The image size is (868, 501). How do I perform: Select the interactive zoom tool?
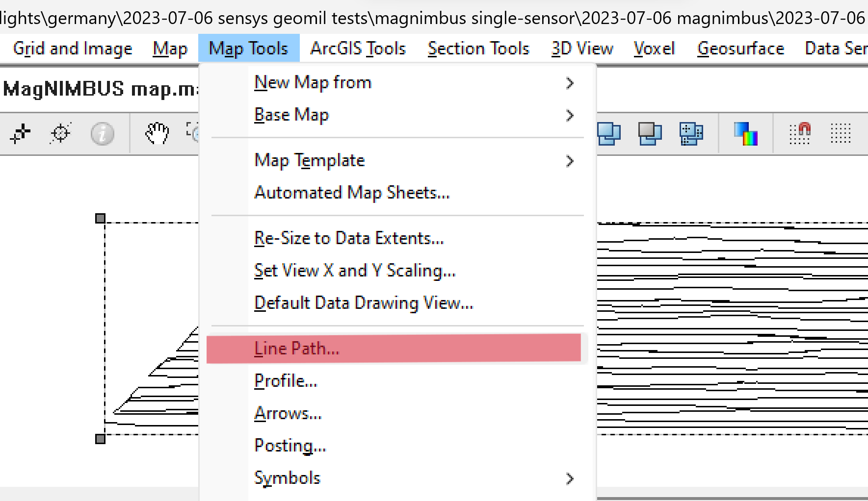195,133
